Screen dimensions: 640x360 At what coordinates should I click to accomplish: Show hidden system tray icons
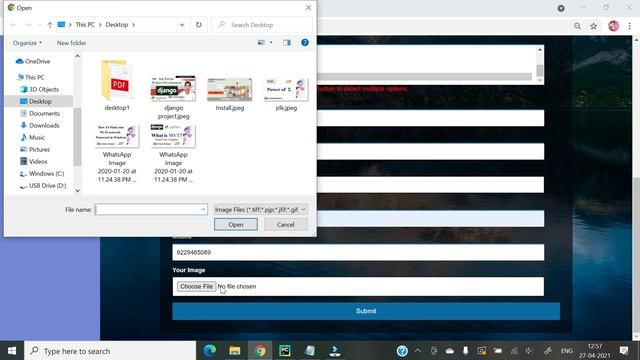[418, 351]
